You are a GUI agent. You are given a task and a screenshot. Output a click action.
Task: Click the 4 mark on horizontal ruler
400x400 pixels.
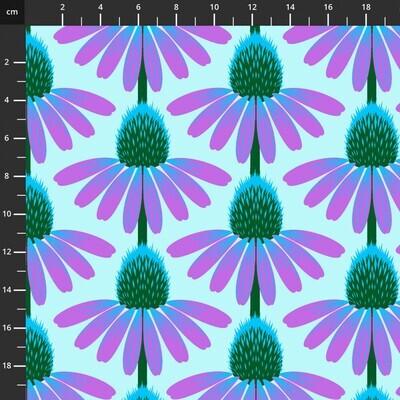click(100, 7)
